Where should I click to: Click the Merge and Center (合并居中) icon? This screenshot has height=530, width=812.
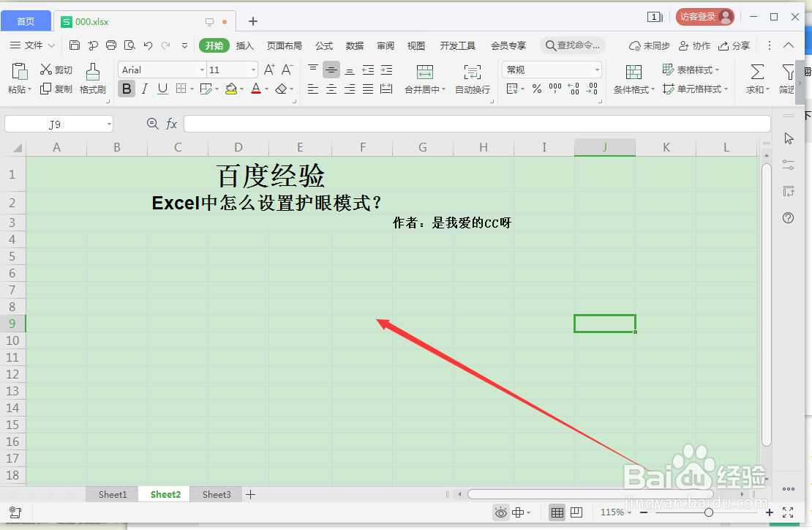point(424,72)
